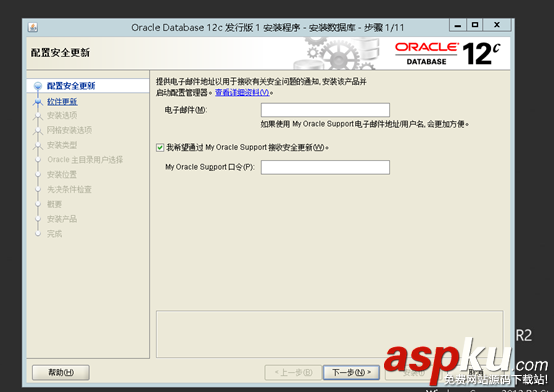This screenshot has width=554, height=392.
Task: Select the 安装位置 step
Action: click(x=62, y=175)
